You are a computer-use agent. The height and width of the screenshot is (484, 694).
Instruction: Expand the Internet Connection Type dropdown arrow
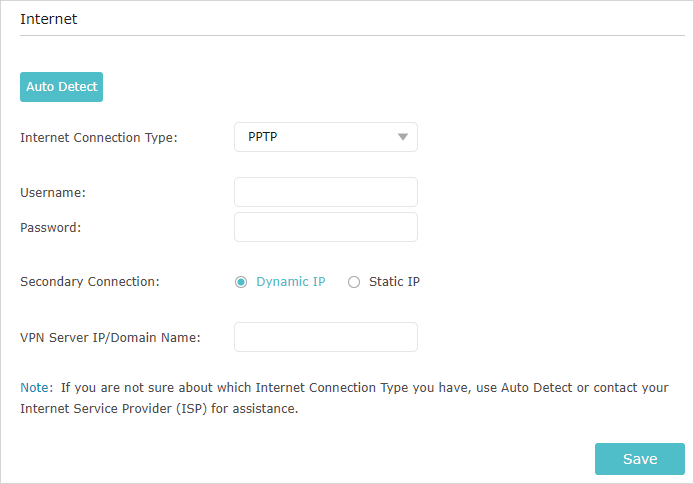(x=402, y=137)
